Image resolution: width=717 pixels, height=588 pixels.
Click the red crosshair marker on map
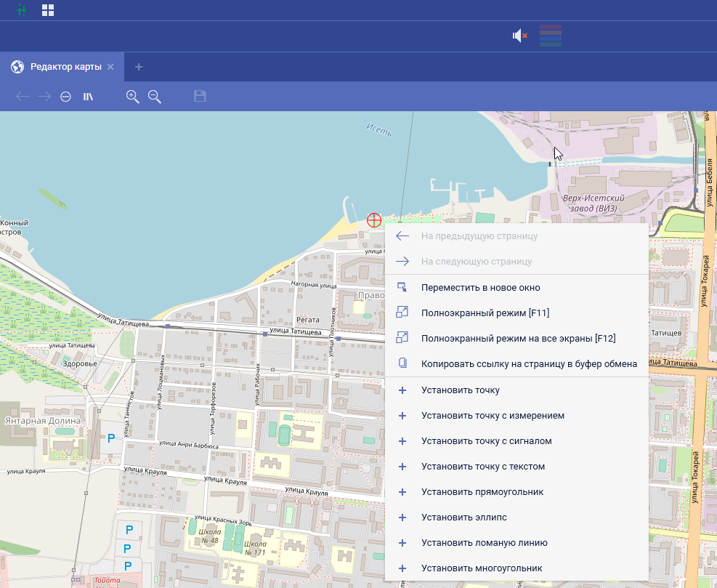(374, 220)
